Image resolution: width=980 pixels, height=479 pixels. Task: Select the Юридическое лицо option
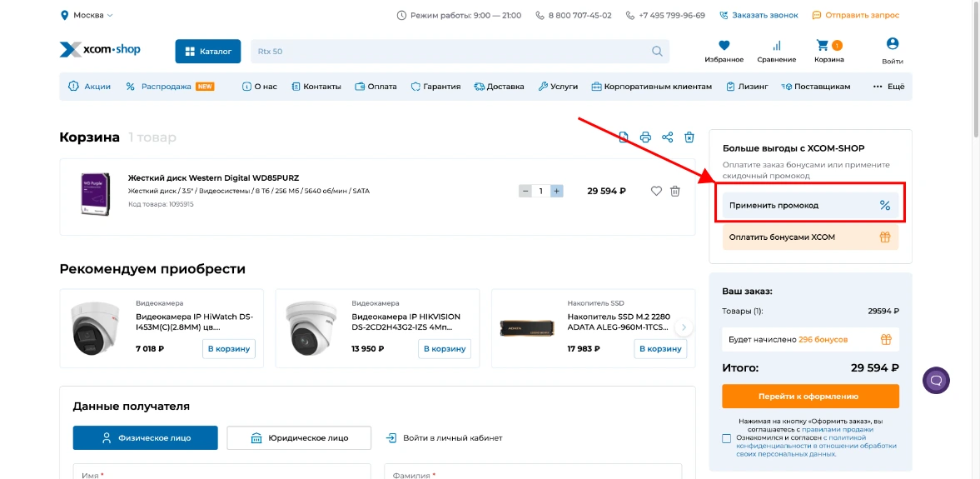tap(299, 438)
